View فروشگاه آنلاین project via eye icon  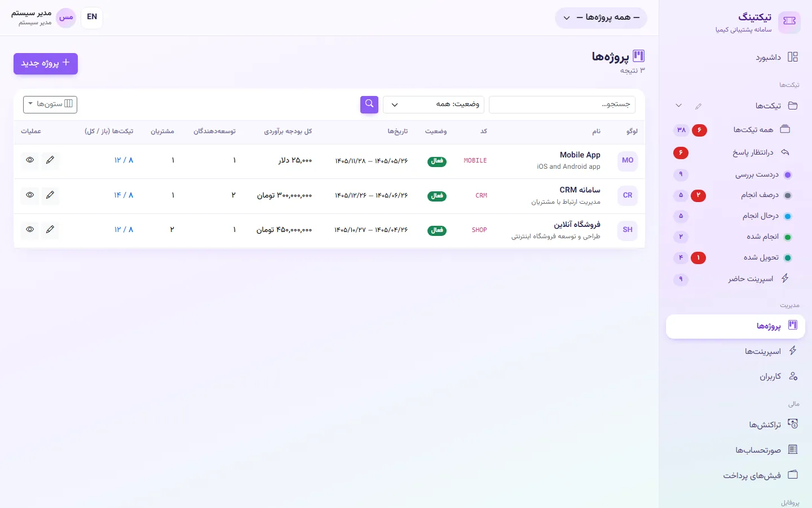click(x=30, y=230)
